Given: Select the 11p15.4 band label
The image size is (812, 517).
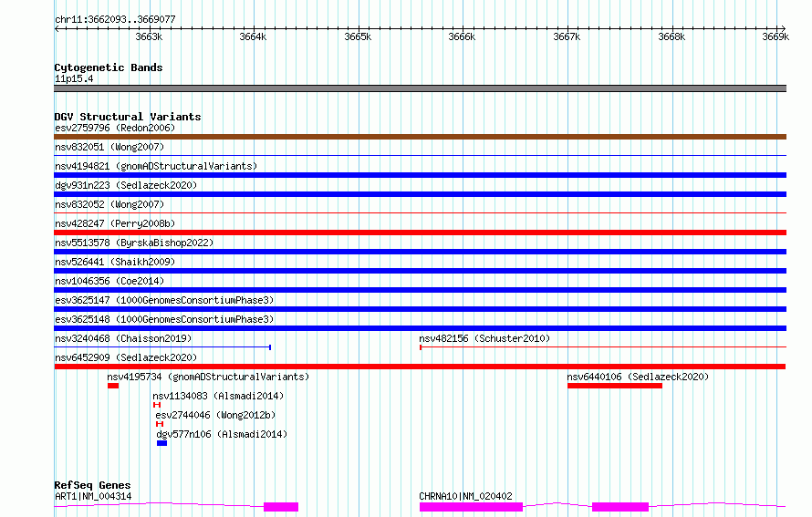Looking at the screenshot, I should point(74,78).
